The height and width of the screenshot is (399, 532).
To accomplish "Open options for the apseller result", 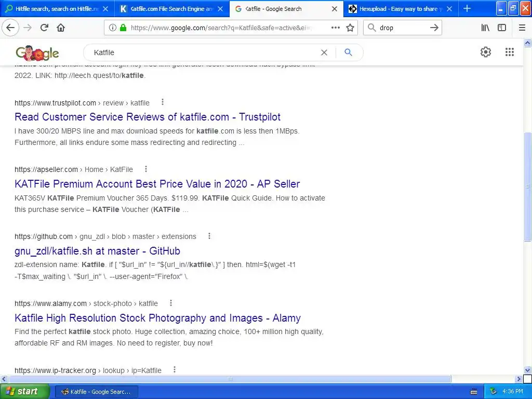I will point(146,169).
